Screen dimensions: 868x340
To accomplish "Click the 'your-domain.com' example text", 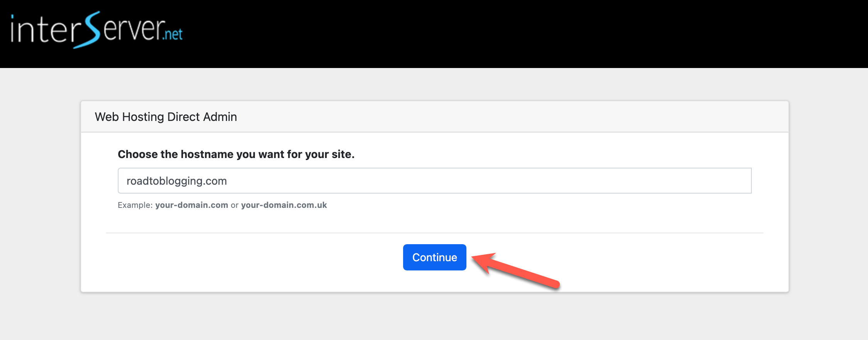I will coord(192,205).
